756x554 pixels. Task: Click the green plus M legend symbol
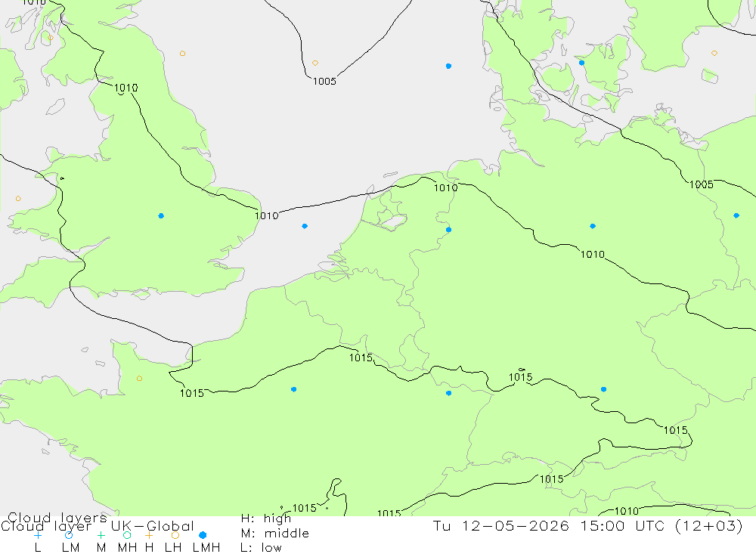point(101,535)
